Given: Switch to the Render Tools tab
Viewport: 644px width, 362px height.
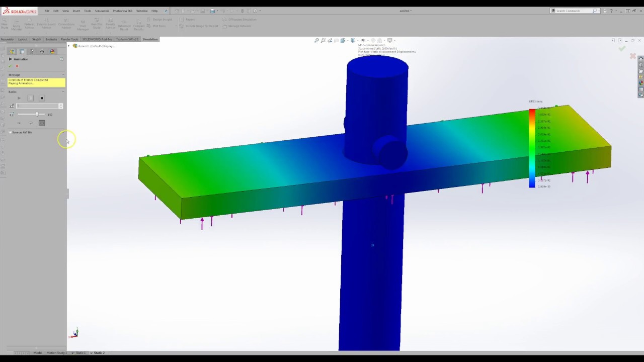Looking at the screenshot, I should click(69, 39).
